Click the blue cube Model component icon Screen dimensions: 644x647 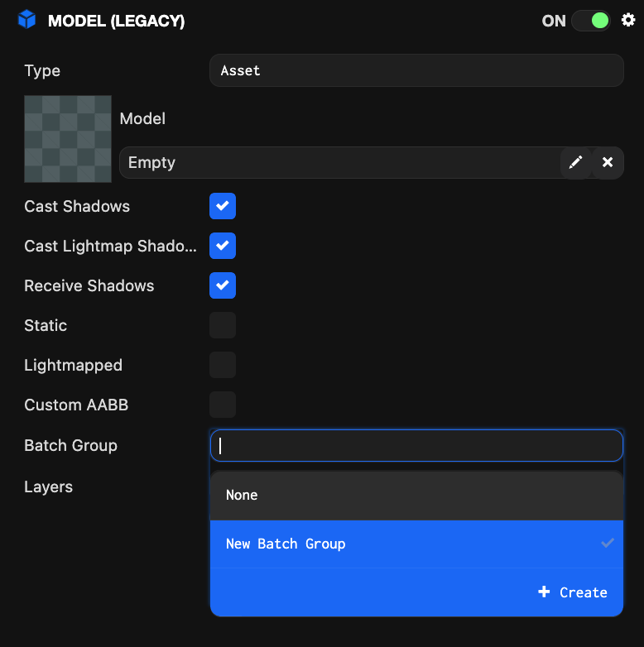point(26,20)
